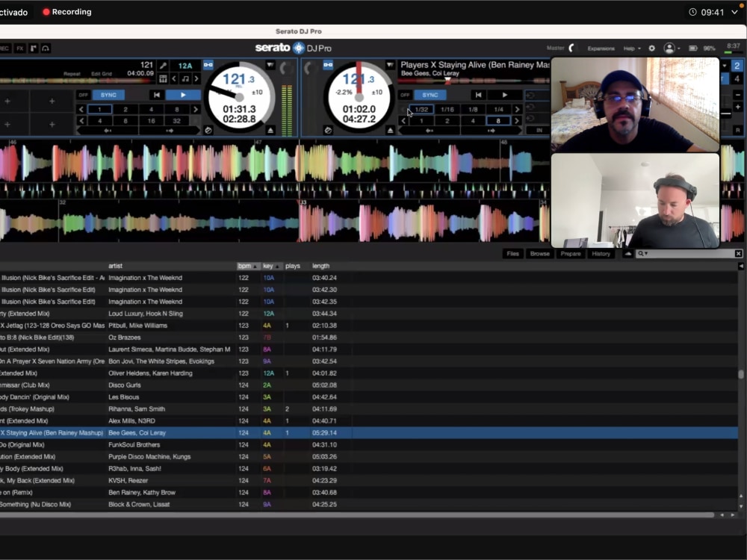Set 16-beat loop on left deck
This screenshot has height=560, width=747.
point(151,121)
